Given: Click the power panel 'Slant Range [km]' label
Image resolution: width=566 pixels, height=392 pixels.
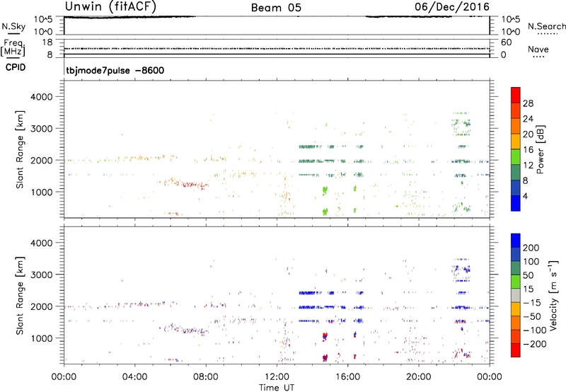Looking at the screenshot, I should (x=20, y=149).
